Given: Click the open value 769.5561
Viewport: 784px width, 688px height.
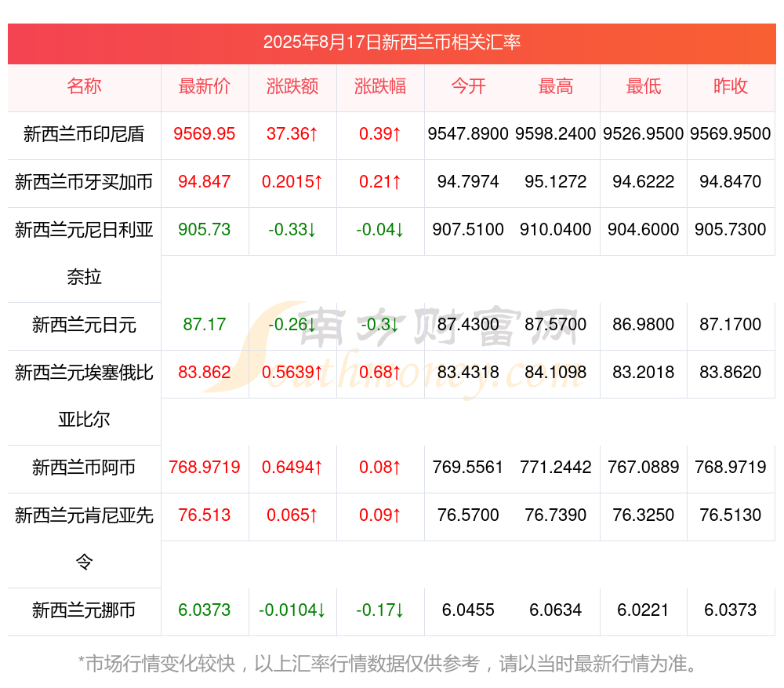Looking at the screenshot, I should [x=468, y=467].
